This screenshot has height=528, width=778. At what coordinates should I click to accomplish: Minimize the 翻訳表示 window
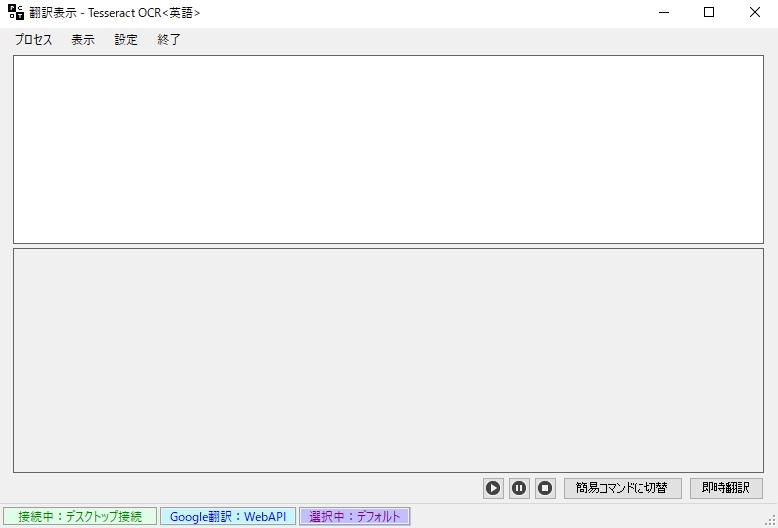click(x=663, y=12)
